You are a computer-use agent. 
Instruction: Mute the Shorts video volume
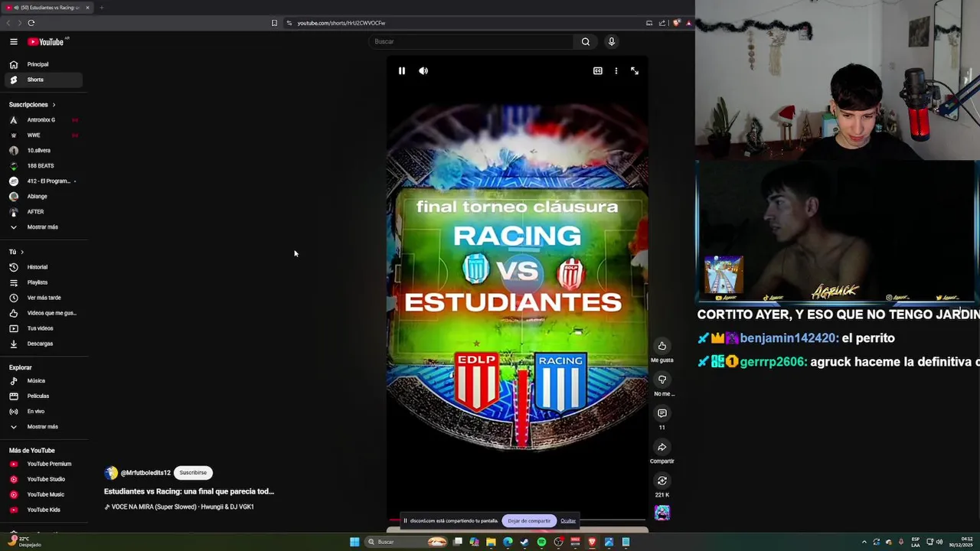click(423, 70)
